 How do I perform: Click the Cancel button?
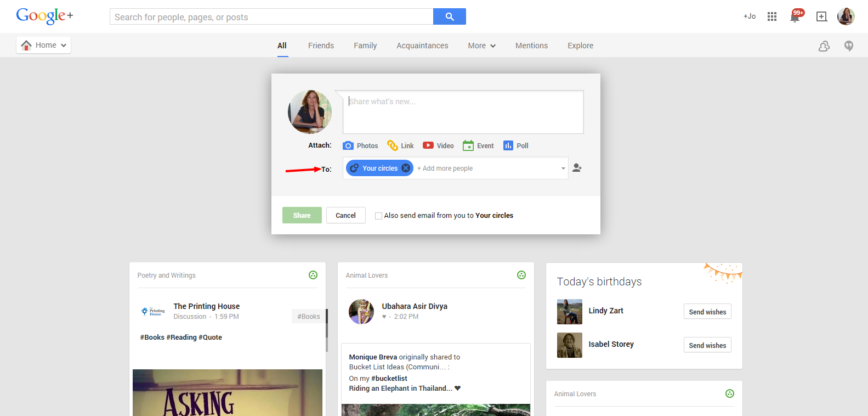tap(345, 215)
